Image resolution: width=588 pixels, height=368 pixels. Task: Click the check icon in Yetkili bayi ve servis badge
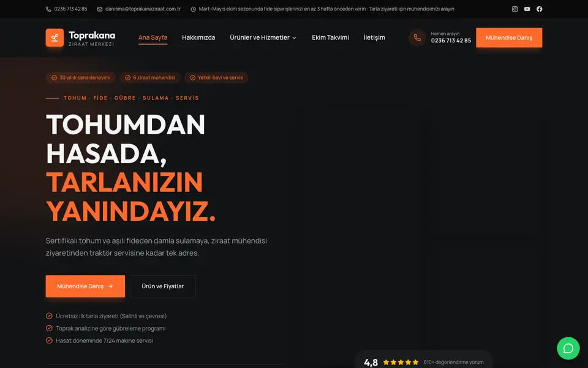point(192,78)
